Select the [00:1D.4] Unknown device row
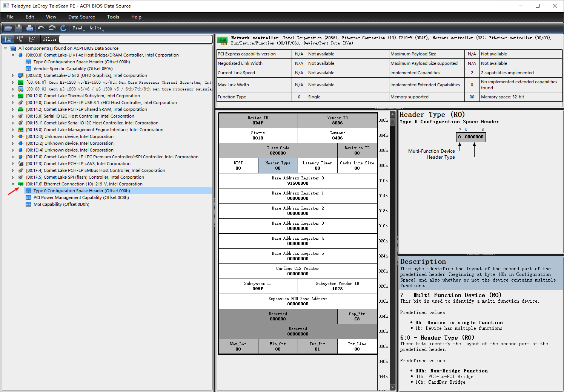The image size is (564, 392). tap(70, 150)
